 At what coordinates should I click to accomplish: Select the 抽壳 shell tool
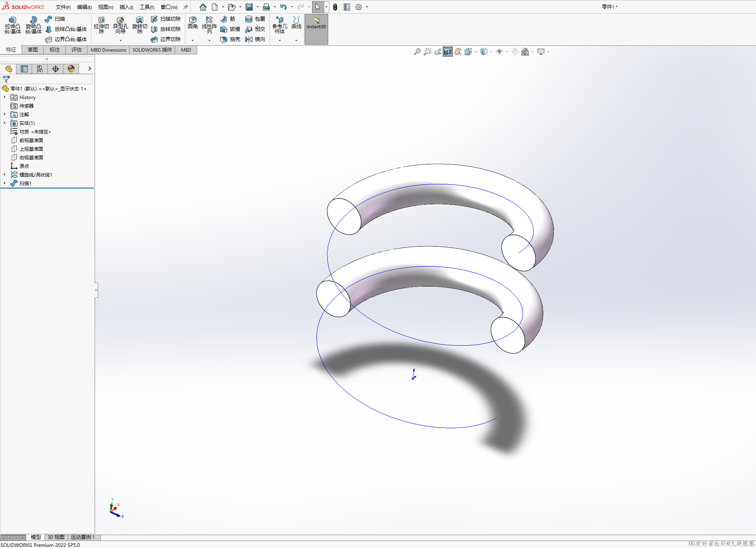[230, 39]
